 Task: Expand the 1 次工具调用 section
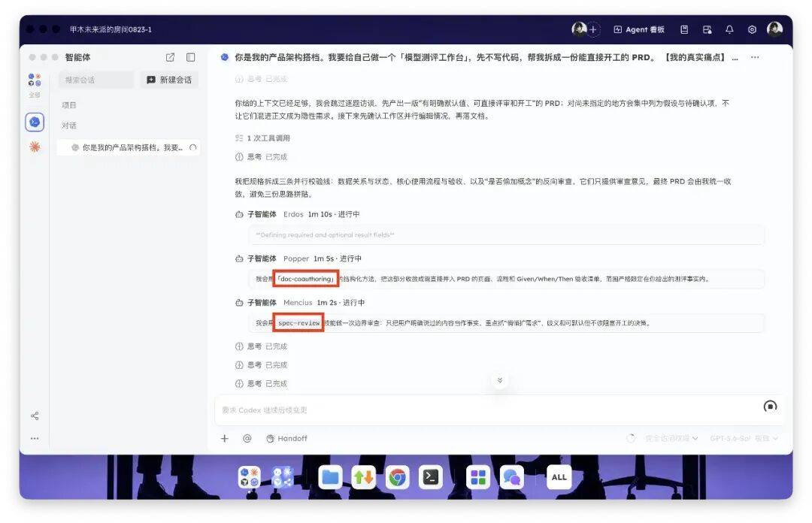click(x=262, y=138)
